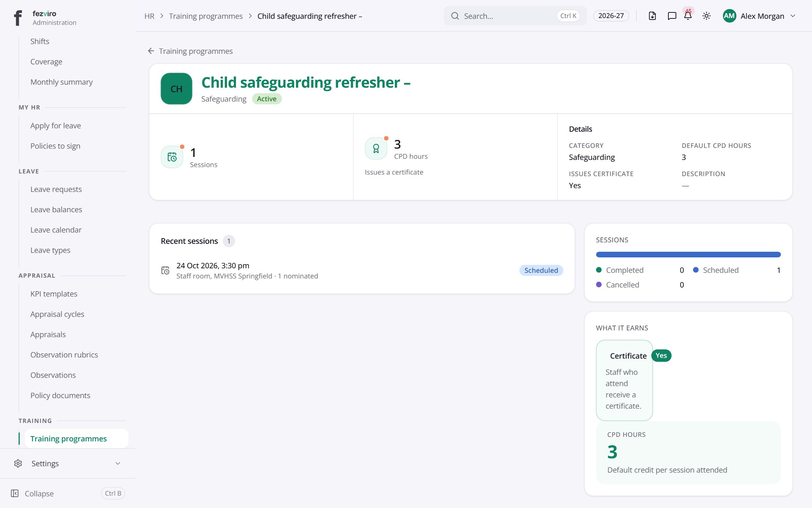
Task: Open the chat messages icon
Action: coord(672,16)
